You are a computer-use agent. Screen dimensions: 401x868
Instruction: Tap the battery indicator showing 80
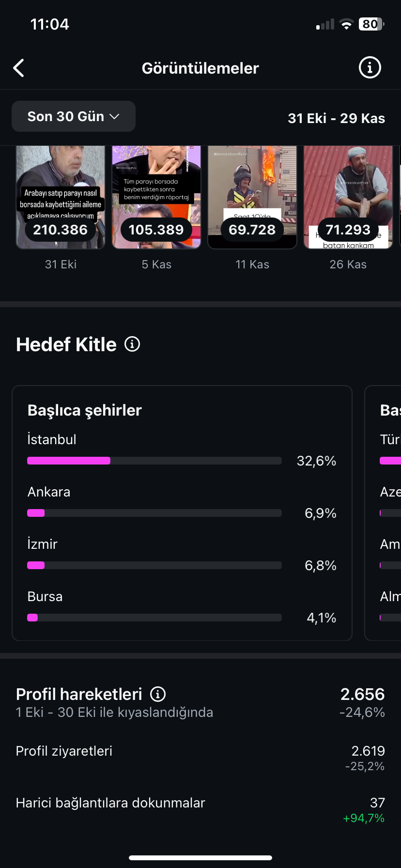371,24
